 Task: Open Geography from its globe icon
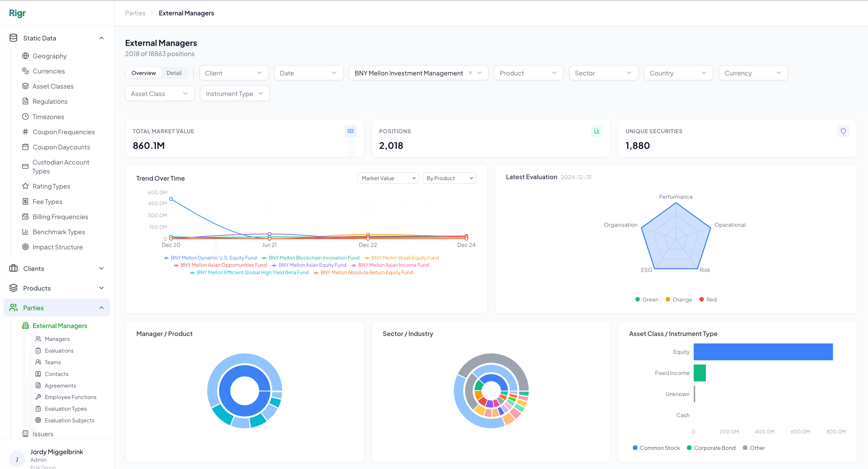point(25,56)
